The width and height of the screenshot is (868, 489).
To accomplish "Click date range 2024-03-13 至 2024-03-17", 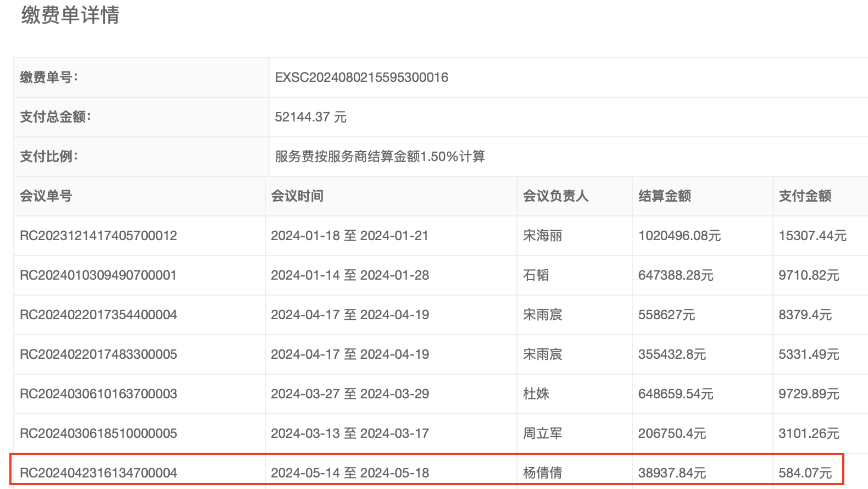I will point(350,434).
